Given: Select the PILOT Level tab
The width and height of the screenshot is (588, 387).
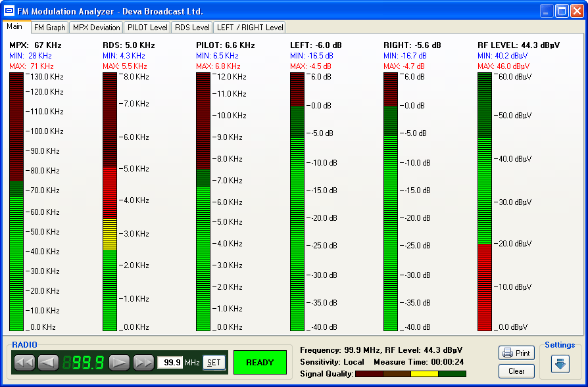Looking at the screenshot, I should (147, 27).
